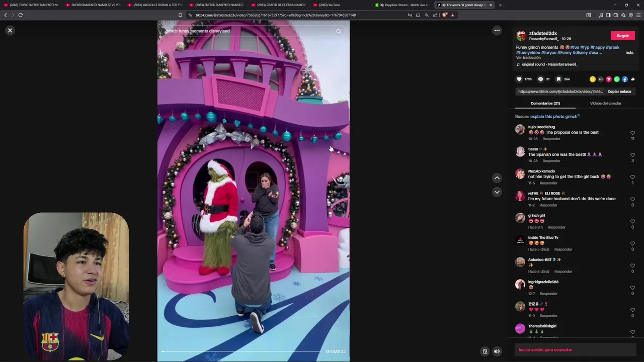Search 'explain this photo grinch' suggestion
This screenshot has height=362, width=644.
(554, 117)
